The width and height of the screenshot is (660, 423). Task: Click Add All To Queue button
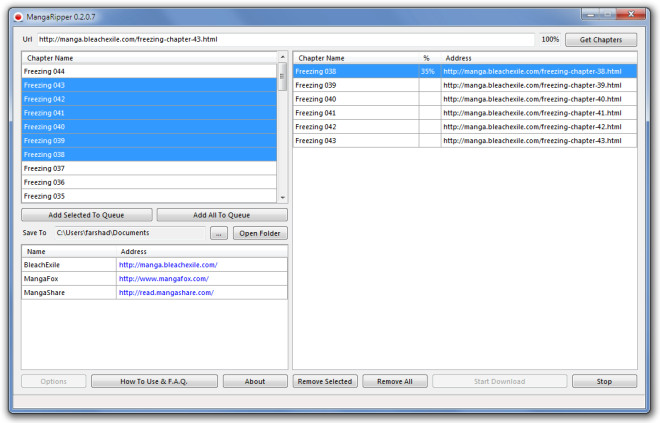[222, 215]
